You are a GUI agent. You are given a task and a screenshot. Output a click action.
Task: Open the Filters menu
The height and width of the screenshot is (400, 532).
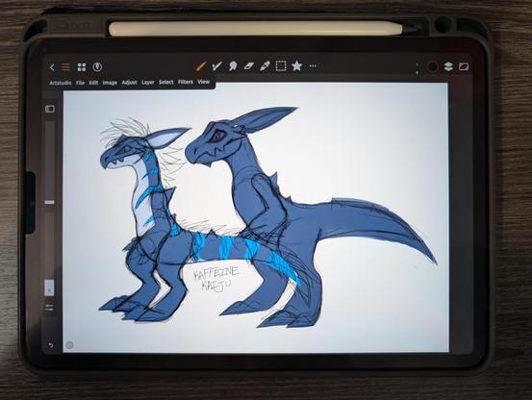click(x=186, y=82)
